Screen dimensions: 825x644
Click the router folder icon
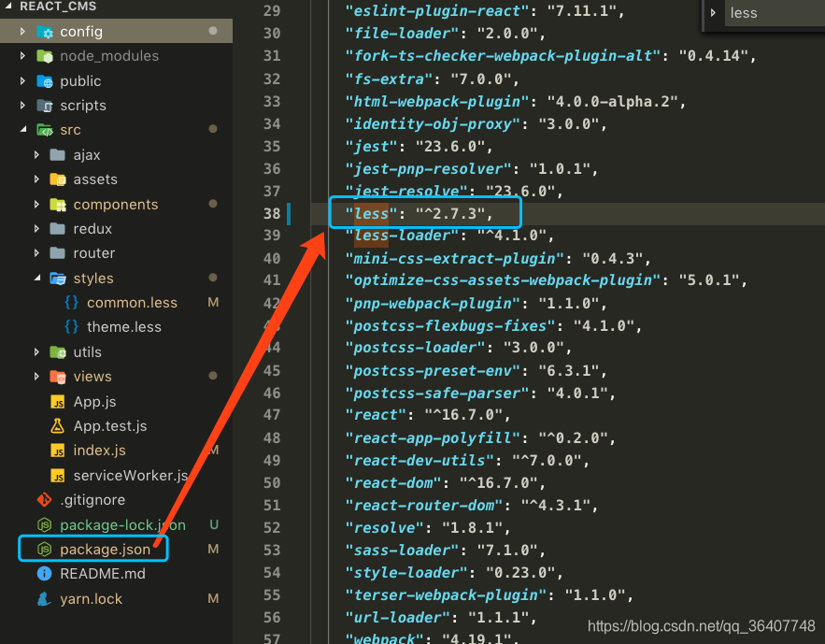57,253
